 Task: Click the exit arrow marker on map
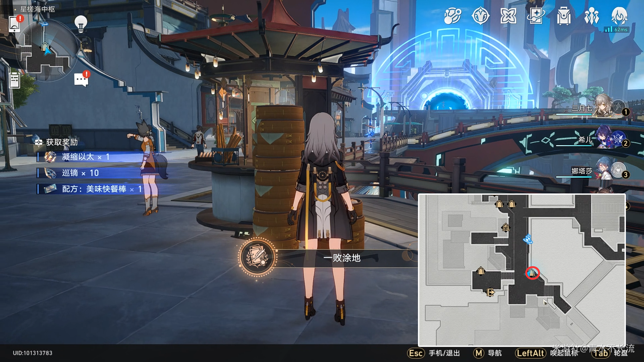tap(490, 292)
